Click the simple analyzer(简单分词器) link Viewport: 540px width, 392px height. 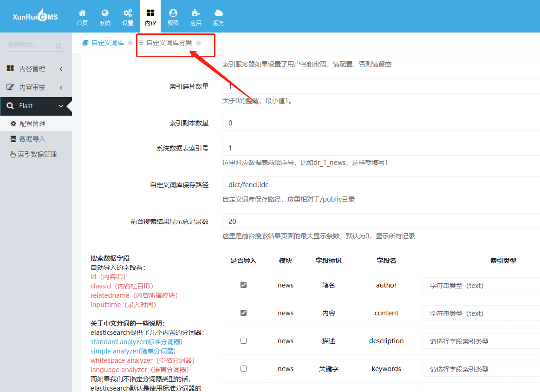133,351
